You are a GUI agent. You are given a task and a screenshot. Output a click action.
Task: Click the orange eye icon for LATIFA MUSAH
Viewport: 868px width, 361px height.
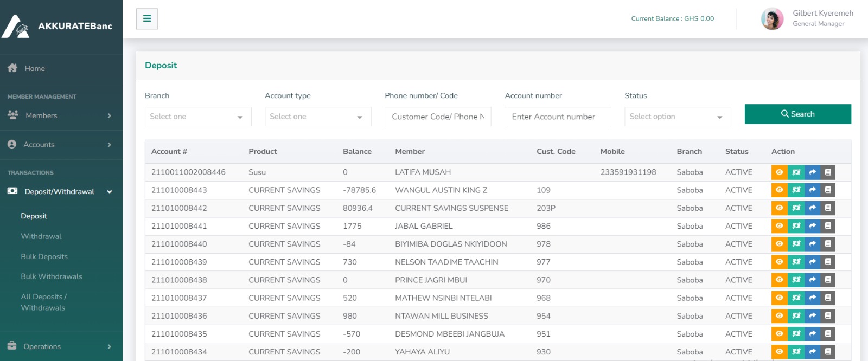tap(779, 172)
